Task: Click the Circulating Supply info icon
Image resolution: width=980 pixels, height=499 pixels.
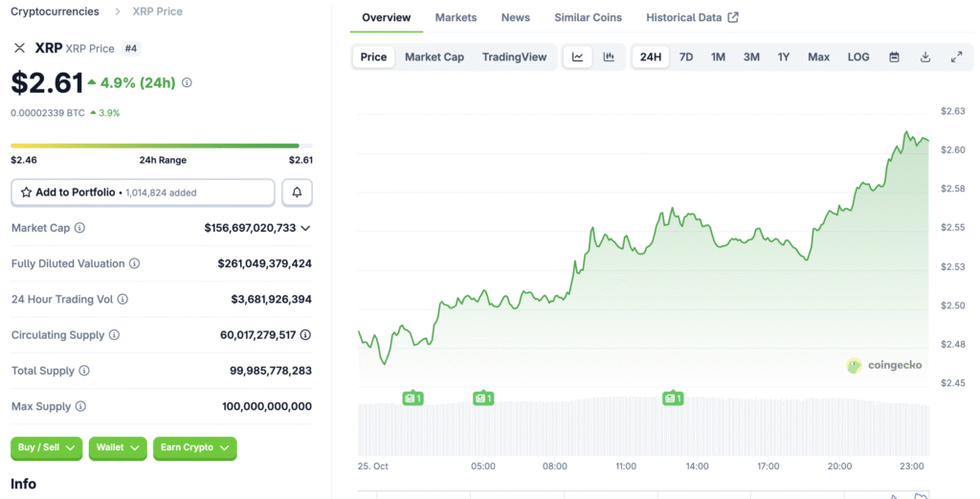Action: click(x=114, y=335)
